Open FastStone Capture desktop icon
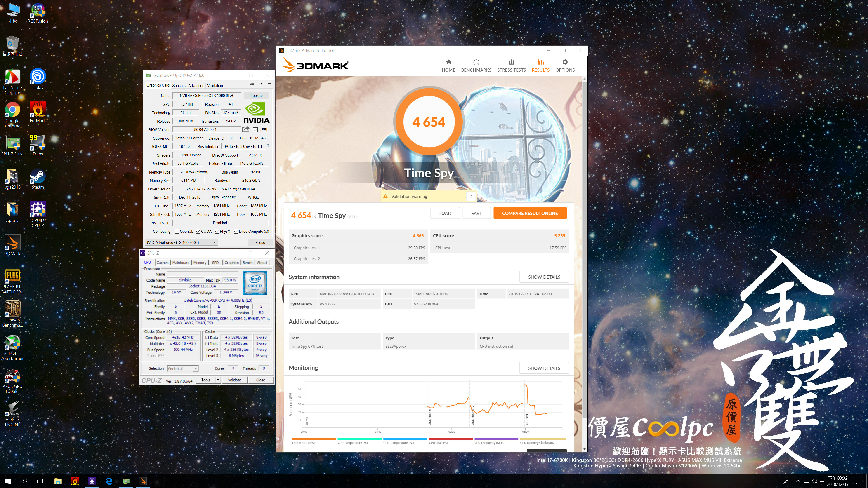The image size is (868, 488). pyautogui.click(x=12, y=82)
